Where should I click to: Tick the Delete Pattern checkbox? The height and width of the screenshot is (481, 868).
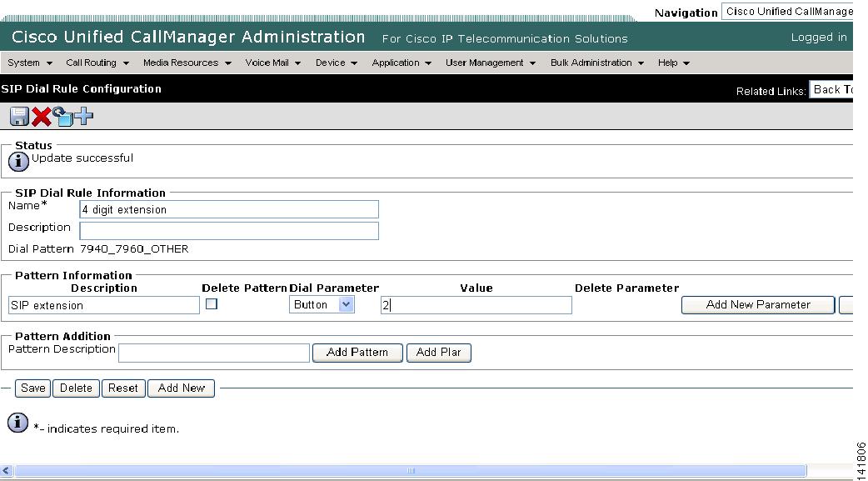[x=212, y=303]
